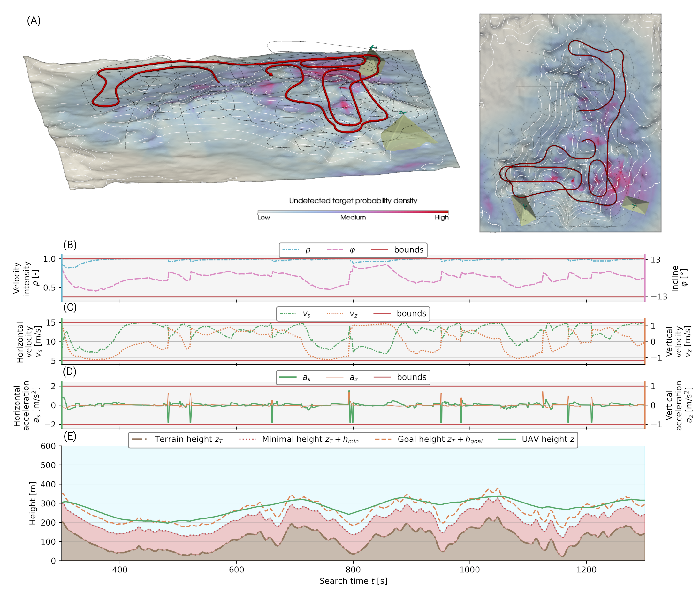700x591 pixels.
Task: Click the 'Horizontal velocity' axis label
Action: (x=29, y=342)
